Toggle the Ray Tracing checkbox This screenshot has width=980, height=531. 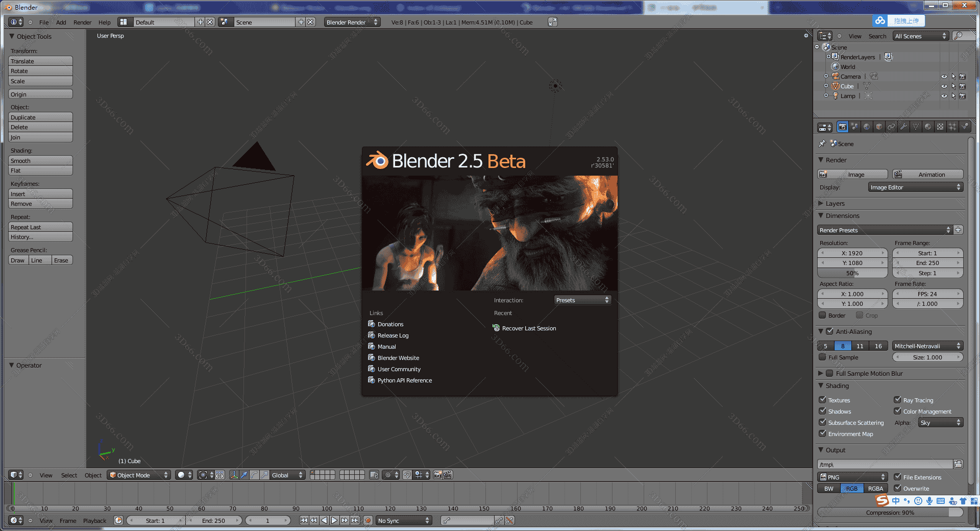tap(897, 400)
